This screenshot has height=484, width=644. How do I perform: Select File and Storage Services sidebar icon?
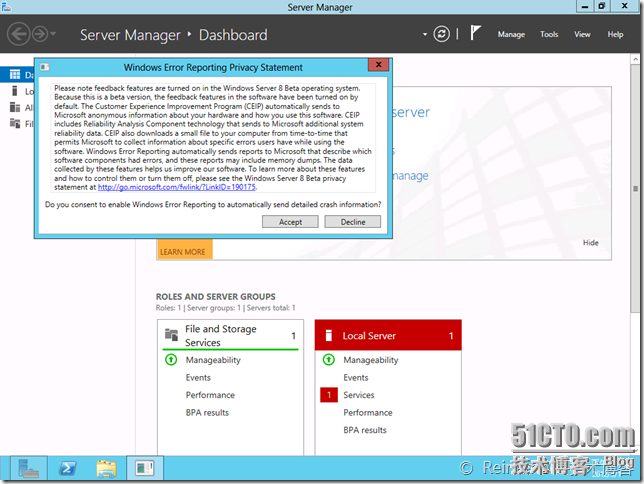tap(15, 123)
